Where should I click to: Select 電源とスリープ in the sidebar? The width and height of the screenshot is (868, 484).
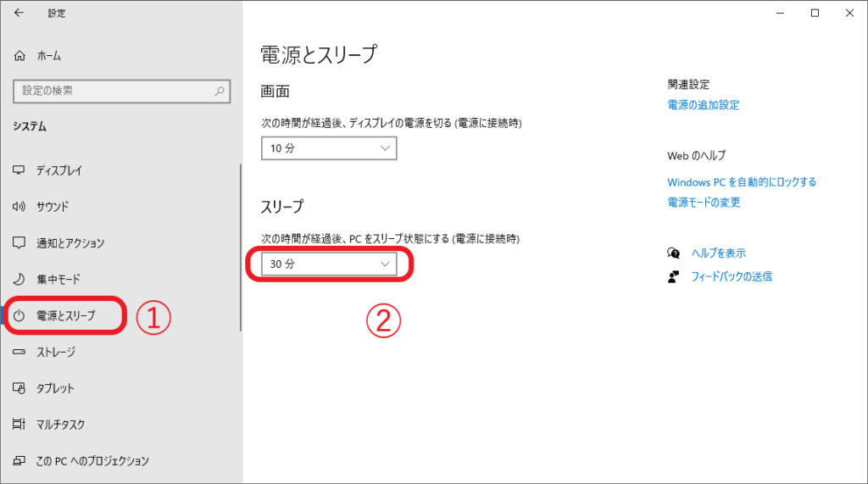pyautogui.click(x=66, y=316)
